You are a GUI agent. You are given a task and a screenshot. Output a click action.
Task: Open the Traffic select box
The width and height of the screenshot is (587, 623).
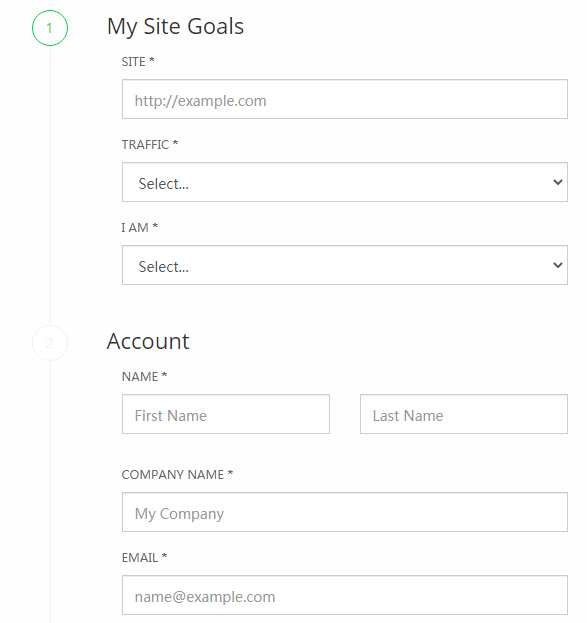pos(345,182)
